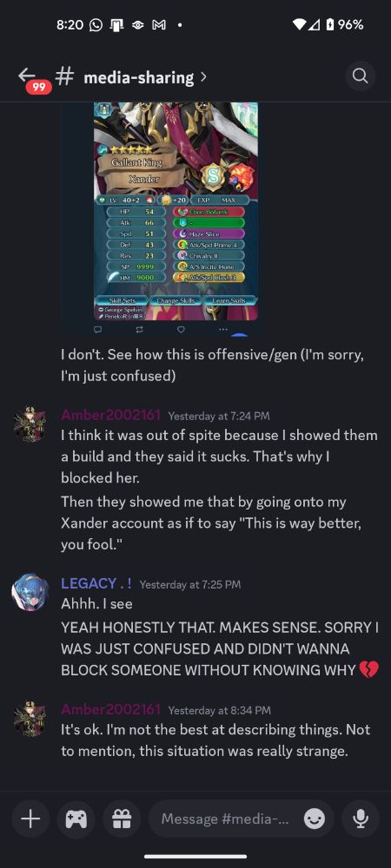Tap the WhatsApp notification icon in status bar
This screenshot has width=391, height=868.
pyautogui.click(x=96, y=25)
